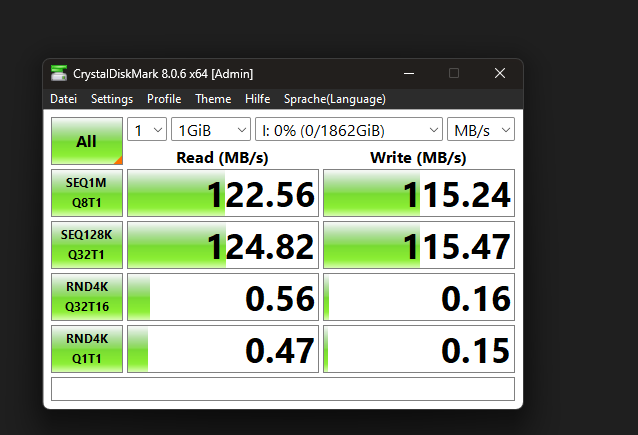Image resolution: width=638 pixels, height=435 pixels.
Task: Open the Theme menu
Action: coord(213,99)
